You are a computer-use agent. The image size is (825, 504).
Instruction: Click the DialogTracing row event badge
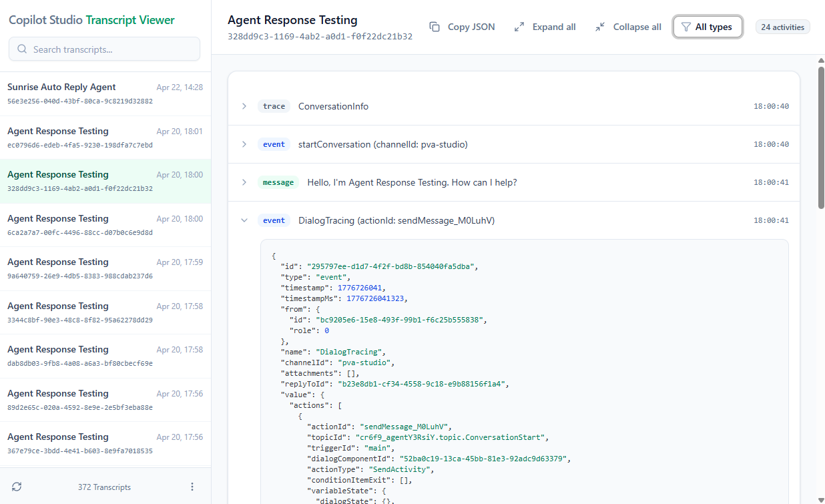(274, 220)
